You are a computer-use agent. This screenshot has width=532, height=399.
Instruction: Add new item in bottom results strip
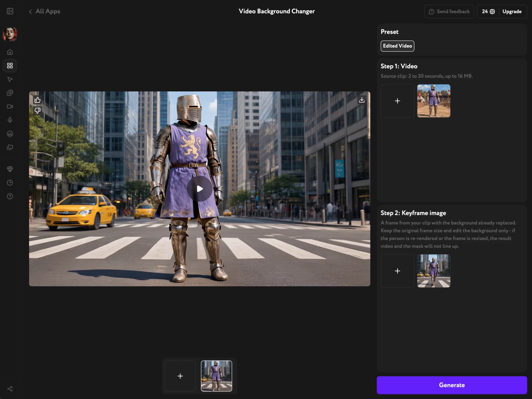(x=180, y=376)
